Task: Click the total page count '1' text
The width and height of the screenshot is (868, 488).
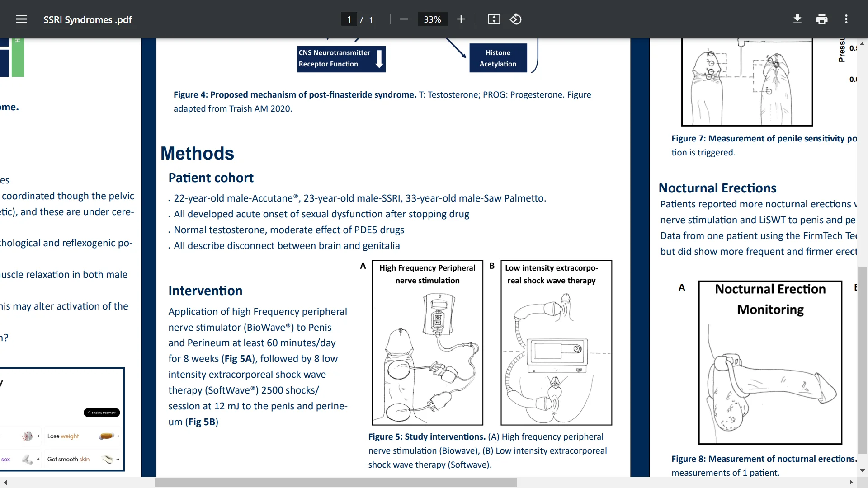Action: 371,19
